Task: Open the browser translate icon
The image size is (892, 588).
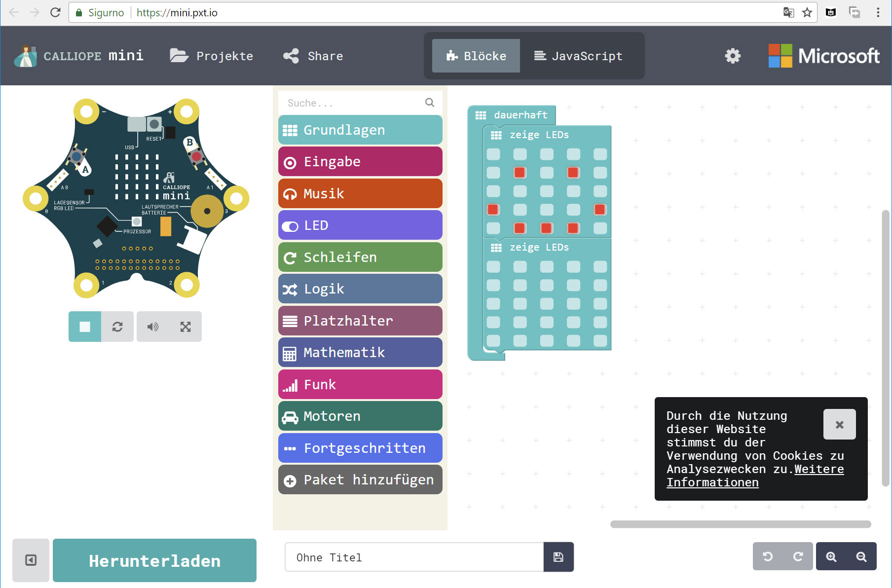Action: [x=788, y=12]
